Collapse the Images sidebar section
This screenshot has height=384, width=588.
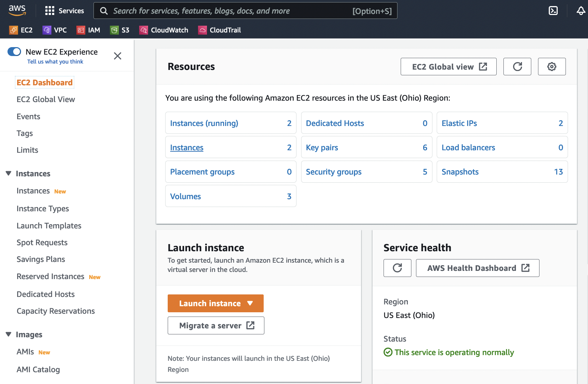point(9,334)
